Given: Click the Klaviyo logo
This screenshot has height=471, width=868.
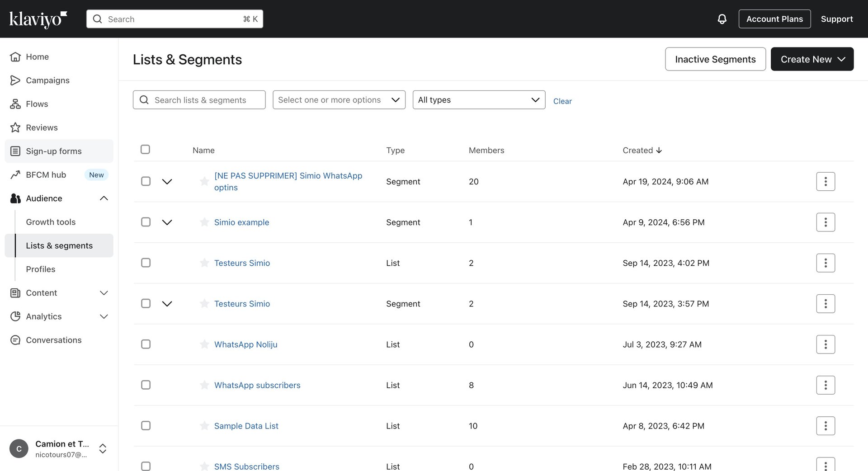Looking at the screenshot, I should tap(38, 19).
